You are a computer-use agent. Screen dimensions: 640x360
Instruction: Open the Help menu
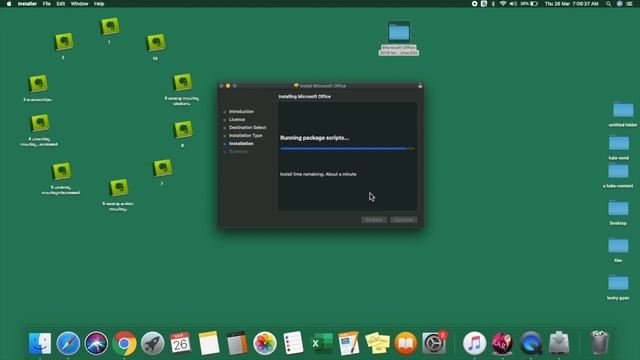pyautogui.click(x=99, y=4)
